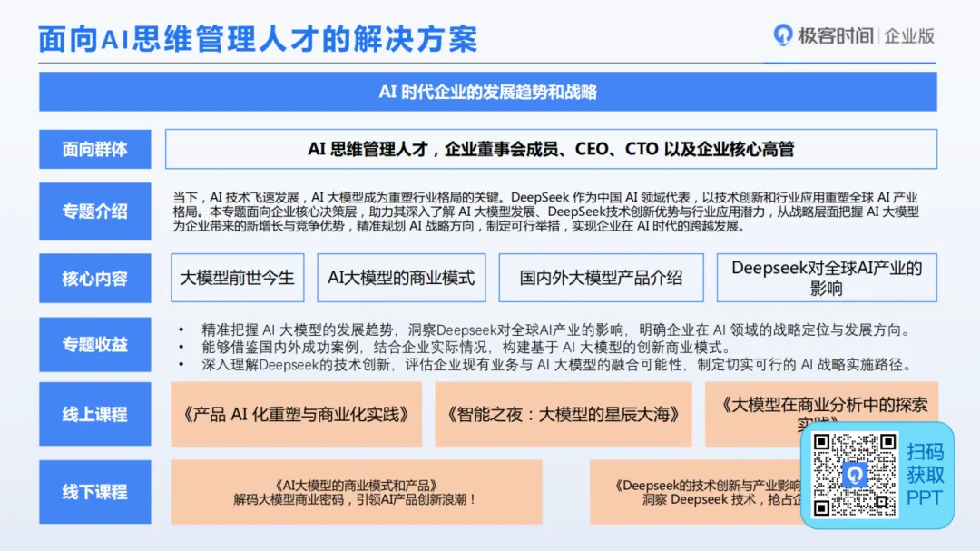Open the offline course 《Deepseek的技术创新与产业影响》
Viewport: 980px width, 551px height.
click(x=695, y=492)
